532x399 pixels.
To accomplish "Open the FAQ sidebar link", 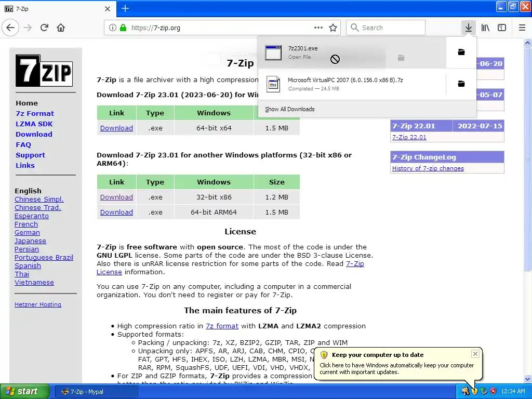I will (23, 145).
